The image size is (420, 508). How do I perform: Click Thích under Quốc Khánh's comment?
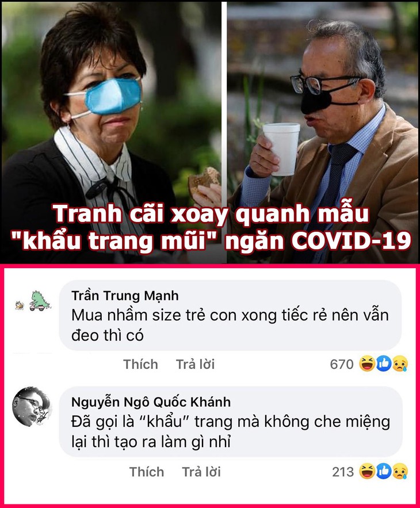coord(147,472)
